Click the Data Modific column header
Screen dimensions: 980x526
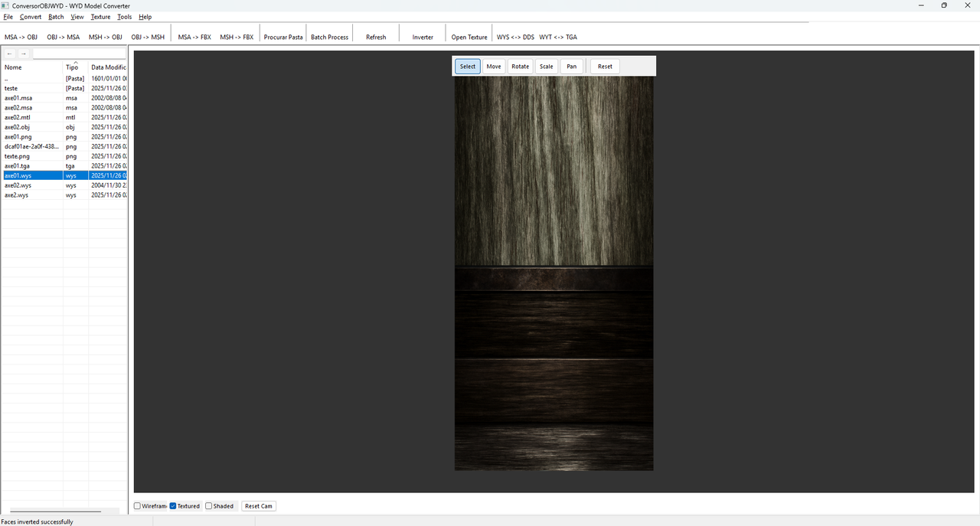click(108, 67)
